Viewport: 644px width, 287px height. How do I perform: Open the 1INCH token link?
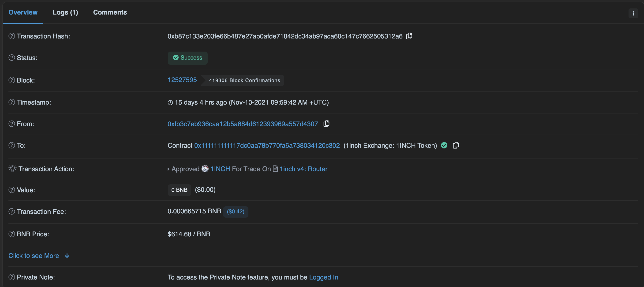pyautogui.click(x=220, y=169)
